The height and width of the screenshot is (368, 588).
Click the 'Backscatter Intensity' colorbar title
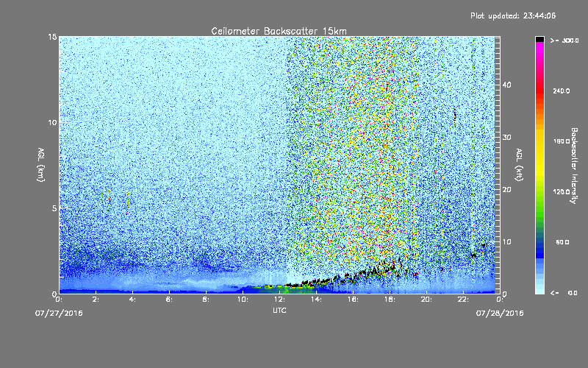coord(573,166)
